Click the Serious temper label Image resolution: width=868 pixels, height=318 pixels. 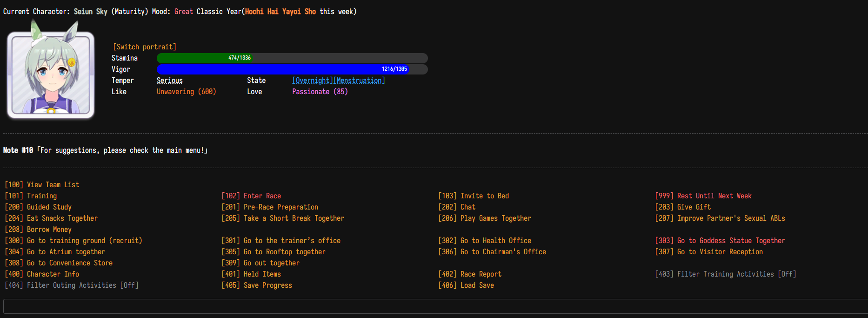tap(169, 81)
